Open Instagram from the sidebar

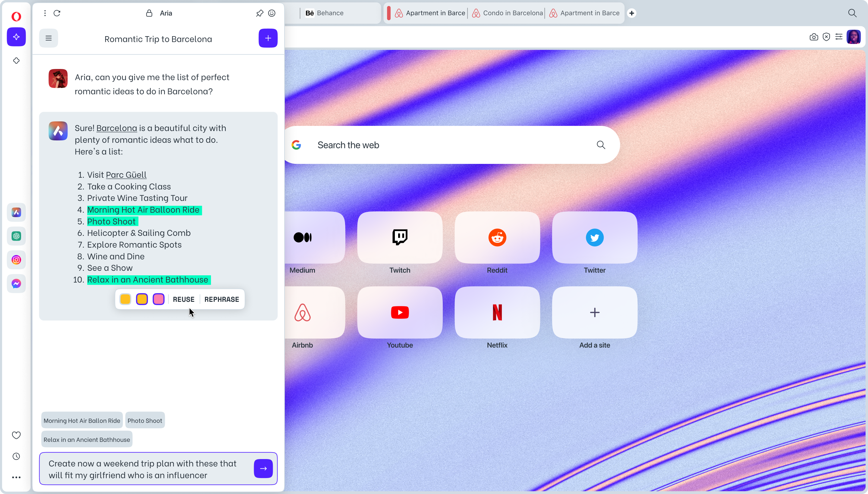[16, 260]
